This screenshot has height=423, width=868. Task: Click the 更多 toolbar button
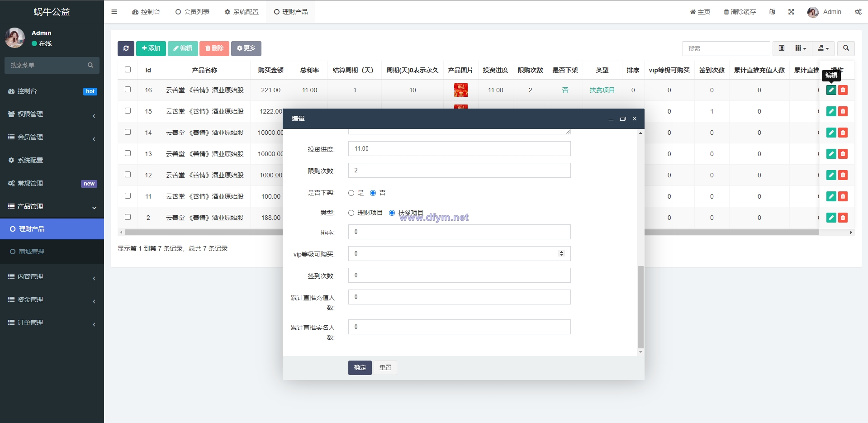[x=246, y=48]
